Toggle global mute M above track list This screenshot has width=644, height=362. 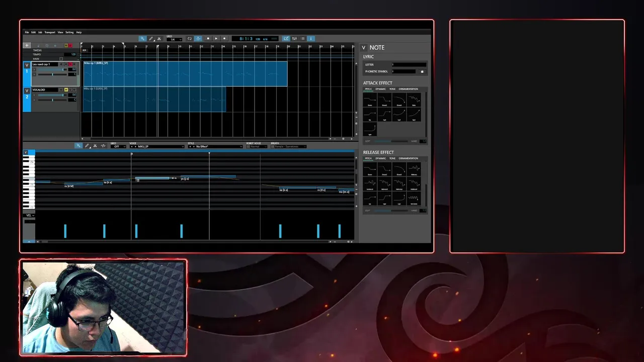point(66,46)
